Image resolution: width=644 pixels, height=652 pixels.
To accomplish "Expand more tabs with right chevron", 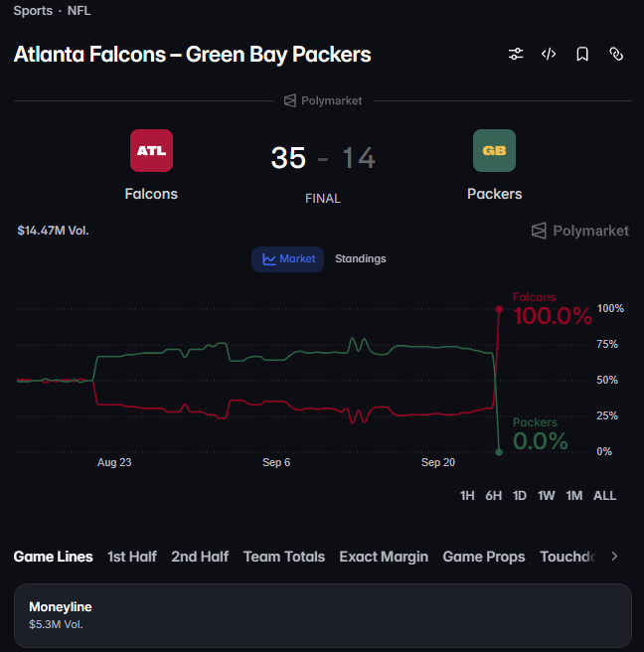I will (614, 557).
